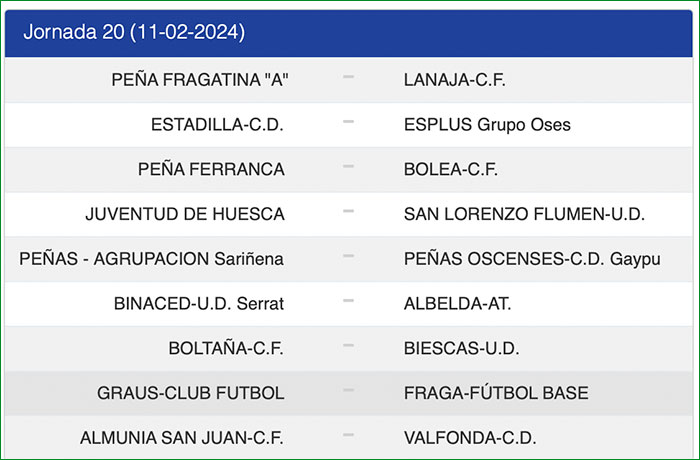Click BOLEA-C.F. away team
Screen dimensions: 700x460
[449, 169]
